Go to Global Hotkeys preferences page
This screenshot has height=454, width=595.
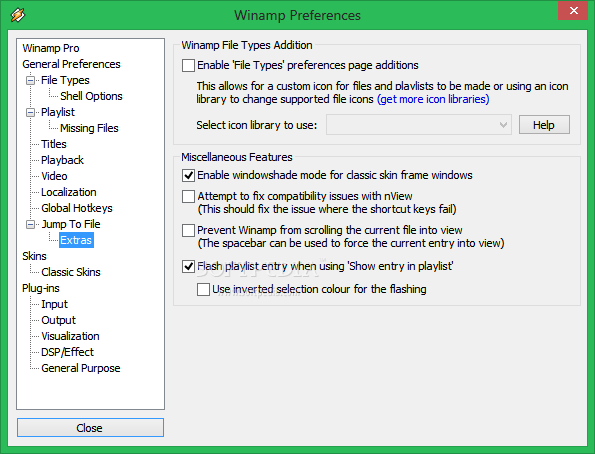77,208
